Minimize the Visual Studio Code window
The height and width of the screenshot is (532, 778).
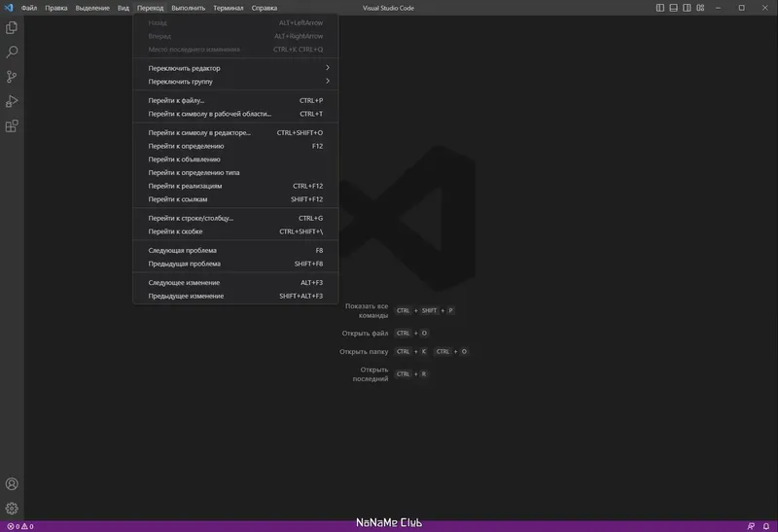pos(718,8)
